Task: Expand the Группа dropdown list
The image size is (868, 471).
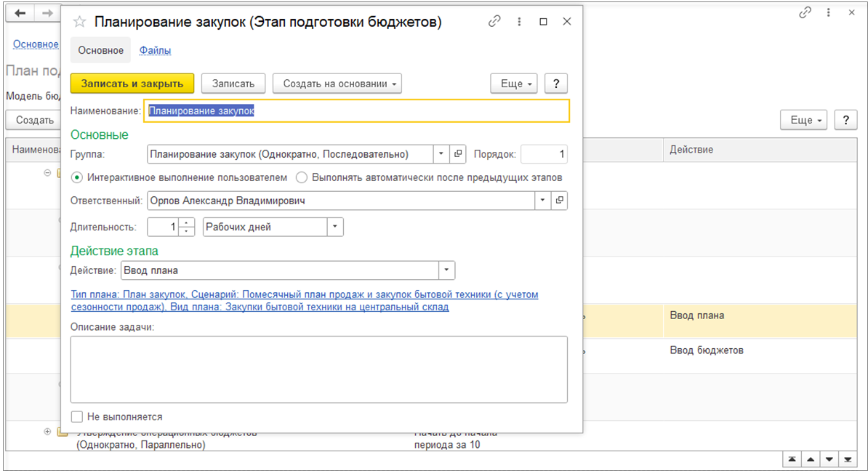Action: pyautogui.click(x=442, y=154)
